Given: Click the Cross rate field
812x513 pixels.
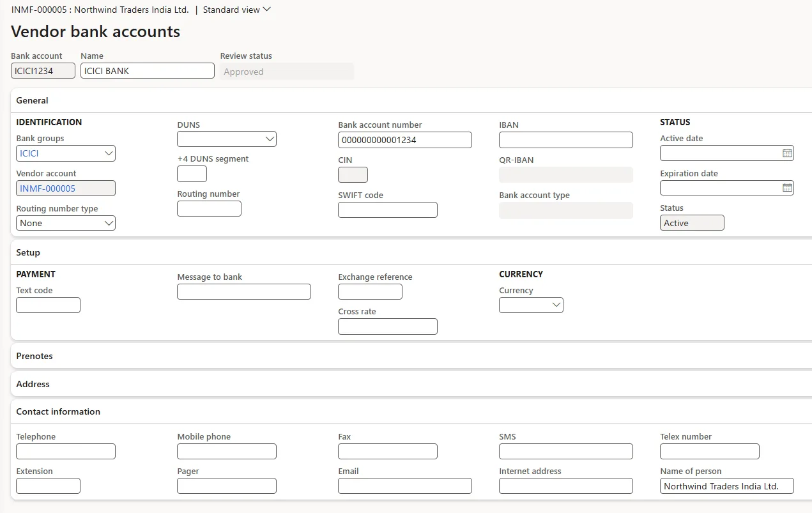Looking at the screenshot, I should (388, 326).
